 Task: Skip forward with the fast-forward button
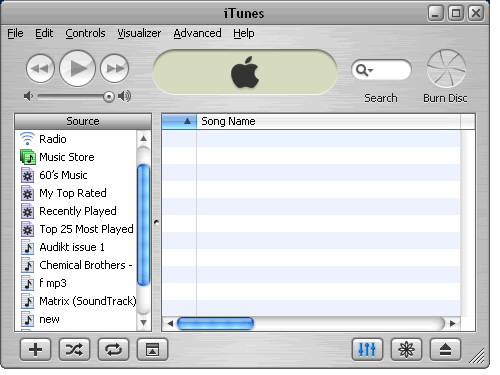114,69
